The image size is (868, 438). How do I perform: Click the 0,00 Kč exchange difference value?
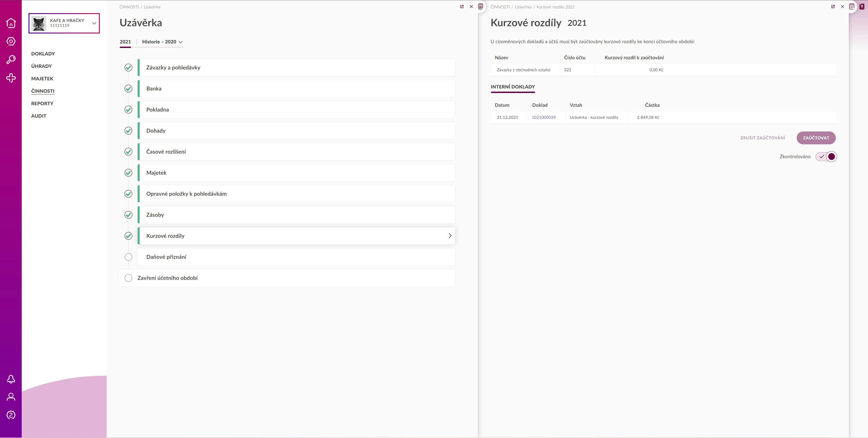656,70
